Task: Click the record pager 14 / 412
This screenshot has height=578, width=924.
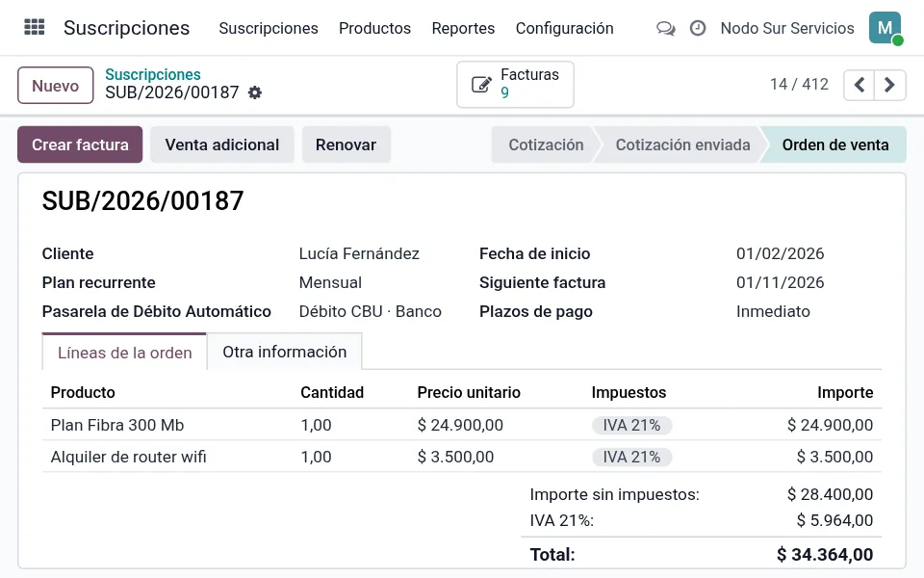Action: (x=799, y=85)
